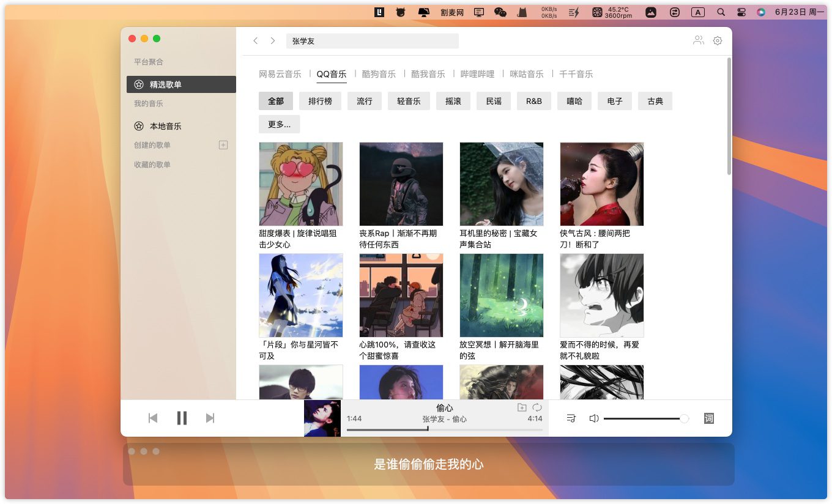832x504 pixels.
Task: Select the 嘻哈 category filter
Action: click(574, 101)
